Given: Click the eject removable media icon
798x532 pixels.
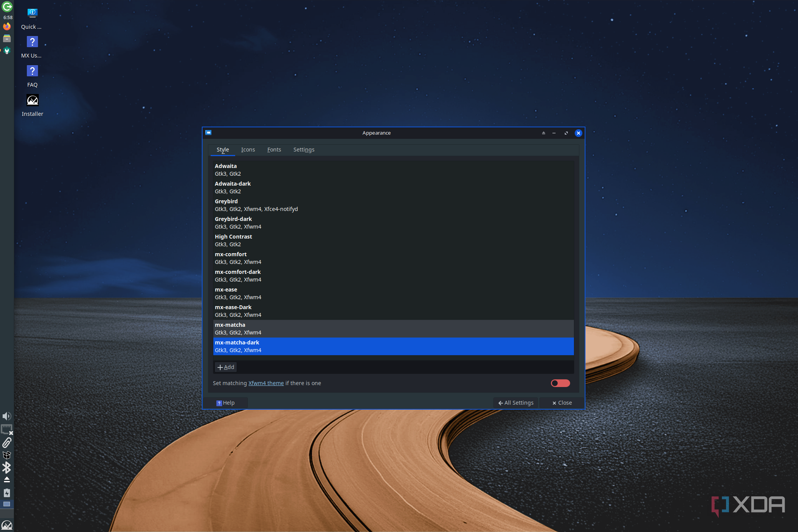Looking at the screenshot, I should [x=7, y=480].
